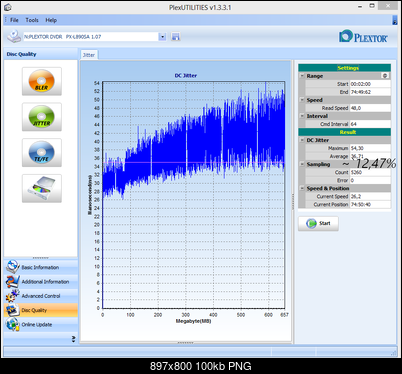Image resolution: width=402 pixels, height=374 pixels.
Task: Collapse the Speed section
Action: [x=302, y=100]
